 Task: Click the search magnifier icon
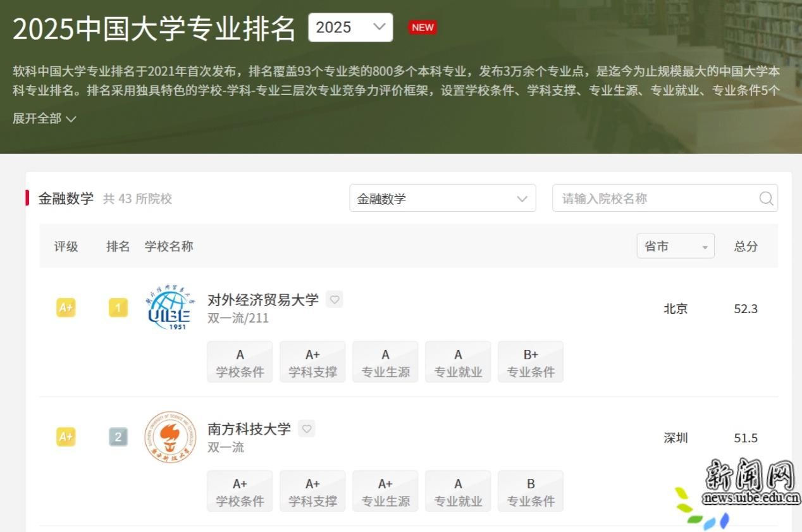[x=766, y=199]
